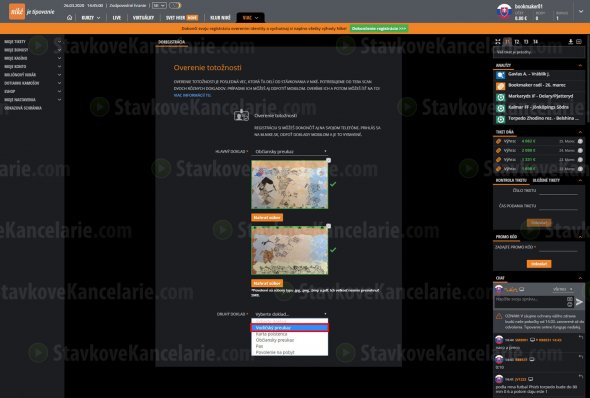
Task: Click the promo code input field
Action: [x=558, y=247]
